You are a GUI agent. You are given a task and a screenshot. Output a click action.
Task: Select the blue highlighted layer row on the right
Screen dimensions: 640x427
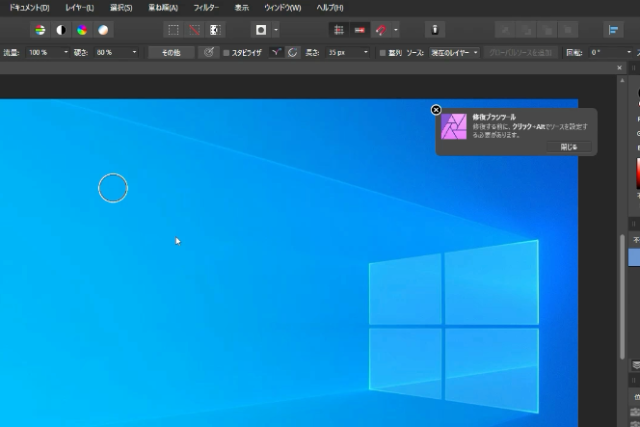(x=634, y=258)
